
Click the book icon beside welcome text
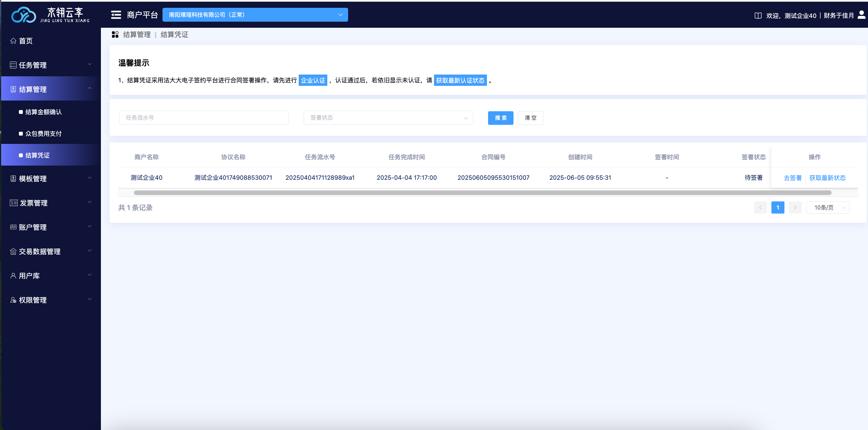pos(758,16)
